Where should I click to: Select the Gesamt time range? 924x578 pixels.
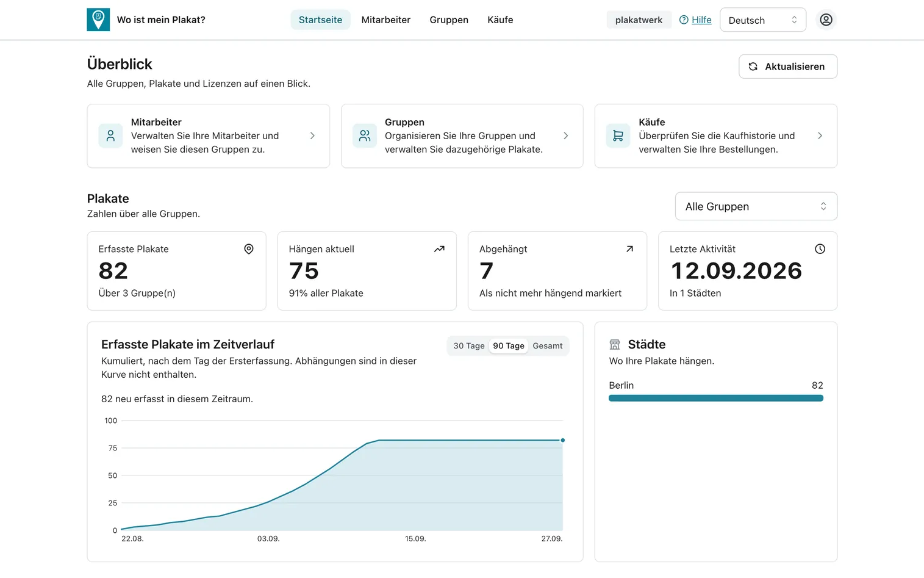point(548,345)
